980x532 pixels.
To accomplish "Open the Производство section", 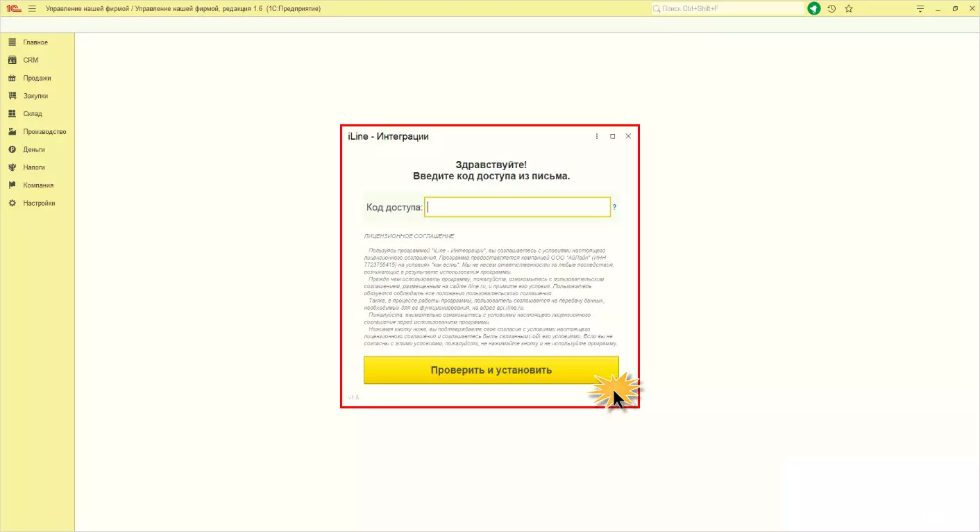I will pos(44,132).
